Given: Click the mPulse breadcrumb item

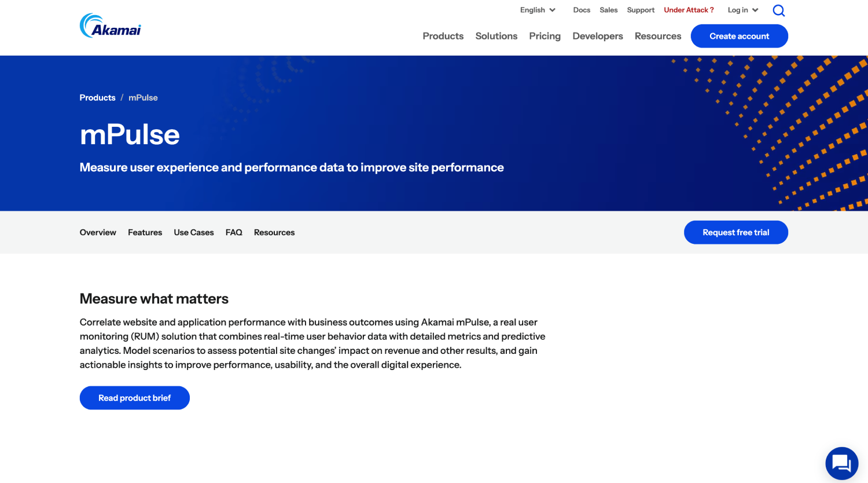Looking at the screenshot, I should pyautogui.click(x=143, y=97).
